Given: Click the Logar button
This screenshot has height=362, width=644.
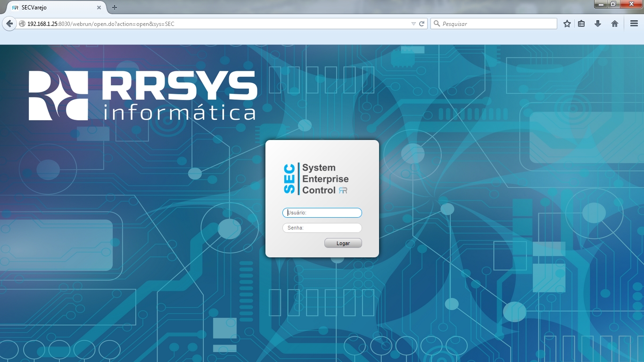Looking at the screenshot, I should tap(343, 243).
